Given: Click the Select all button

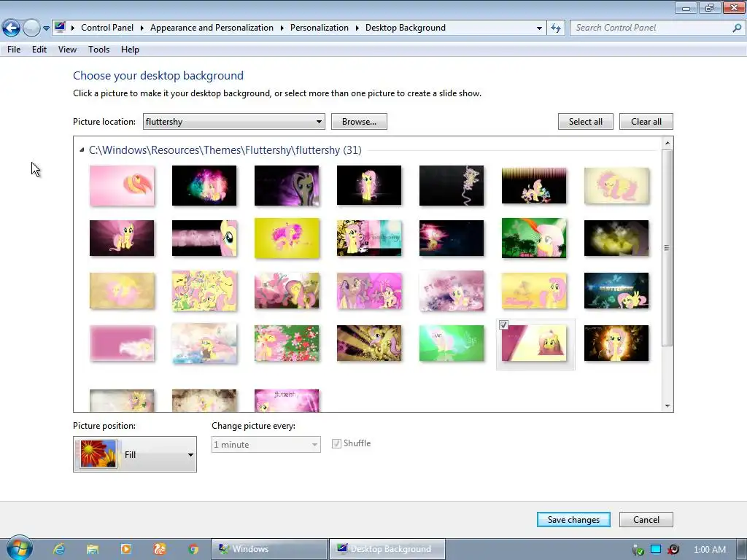Looking at the screenshot, I should [586, 122].
